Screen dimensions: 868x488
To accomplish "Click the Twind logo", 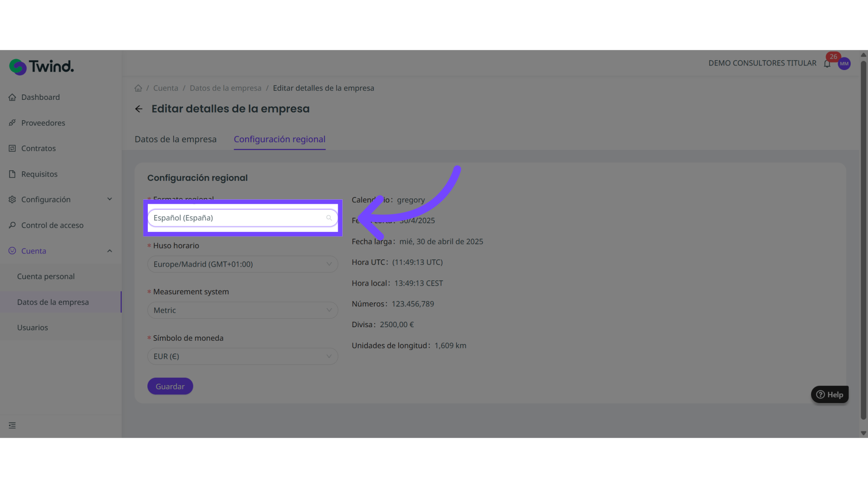I will point(42,67).
